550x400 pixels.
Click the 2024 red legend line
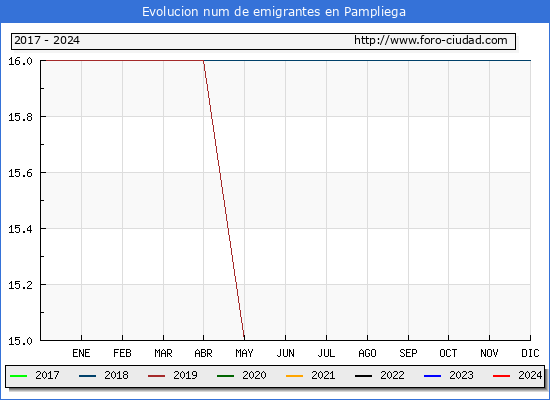pyautogui.click(x=502, y=376)
